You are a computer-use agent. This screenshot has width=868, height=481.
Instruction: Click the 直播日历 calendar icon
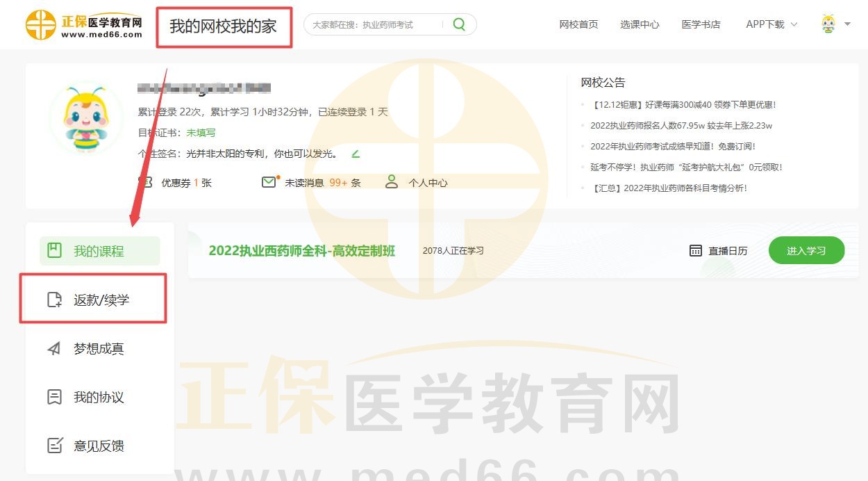(696, 251)
